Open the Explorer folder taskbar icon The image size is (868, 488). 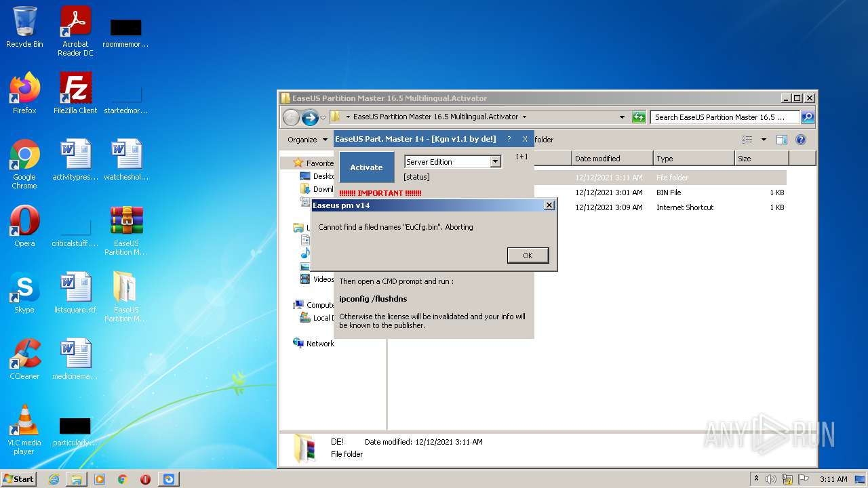(77, 479)
